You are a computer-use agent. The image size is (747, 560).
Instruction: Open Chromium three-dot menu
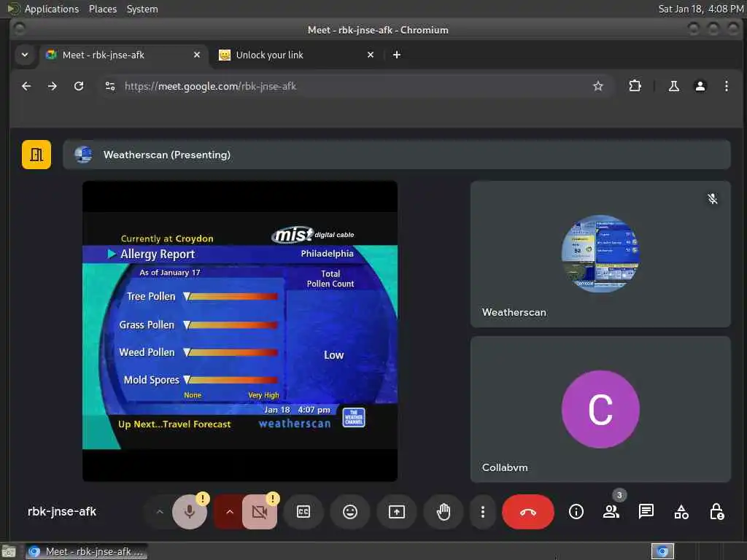(x=726, y=86)
